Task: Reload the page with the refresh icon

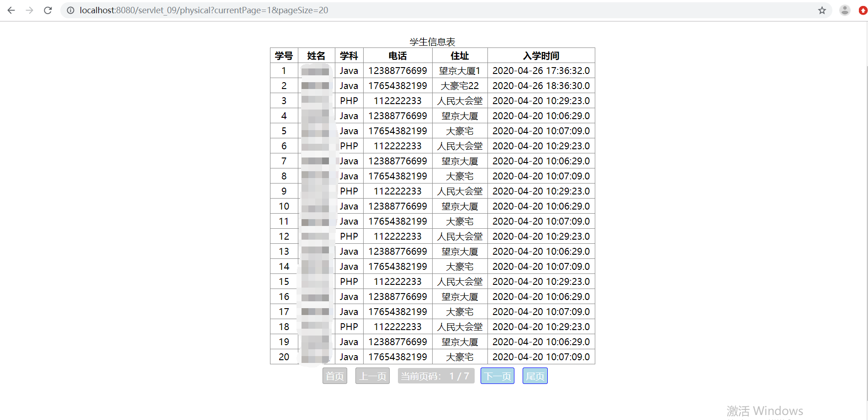Action: (x=48, y=10)
